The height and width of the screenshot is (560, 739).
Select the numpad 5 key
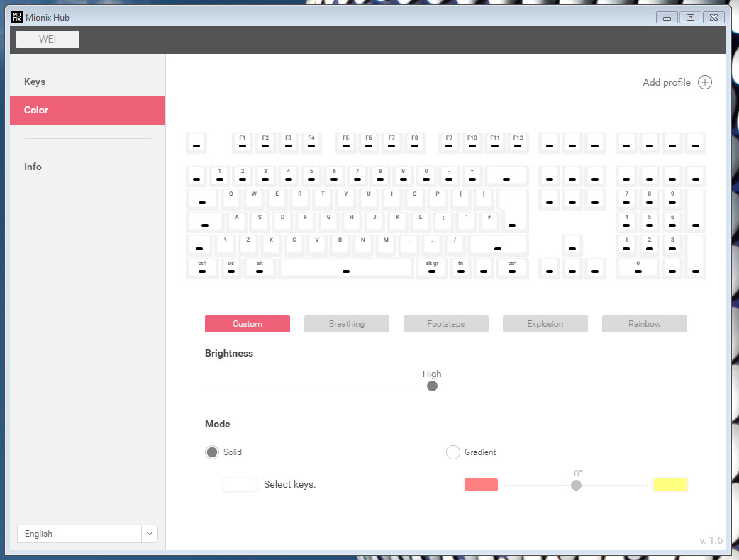(650, 222)
